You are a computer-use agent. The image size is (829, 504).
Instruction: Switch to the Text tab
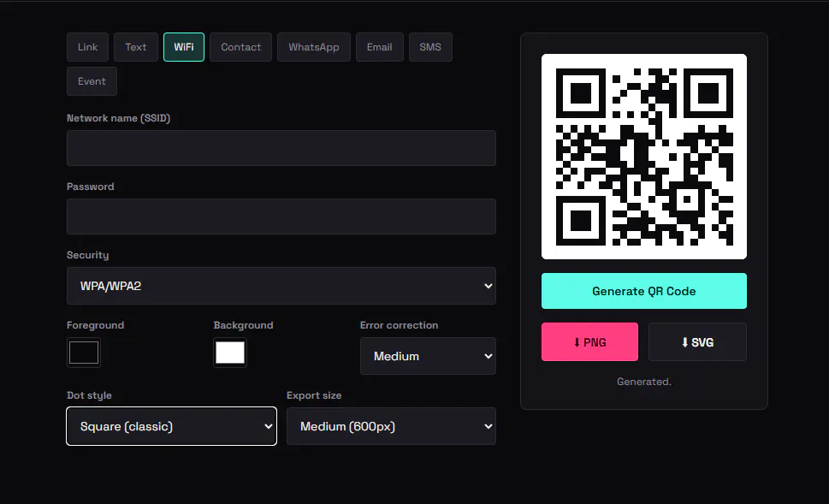[x=136, y=47]
